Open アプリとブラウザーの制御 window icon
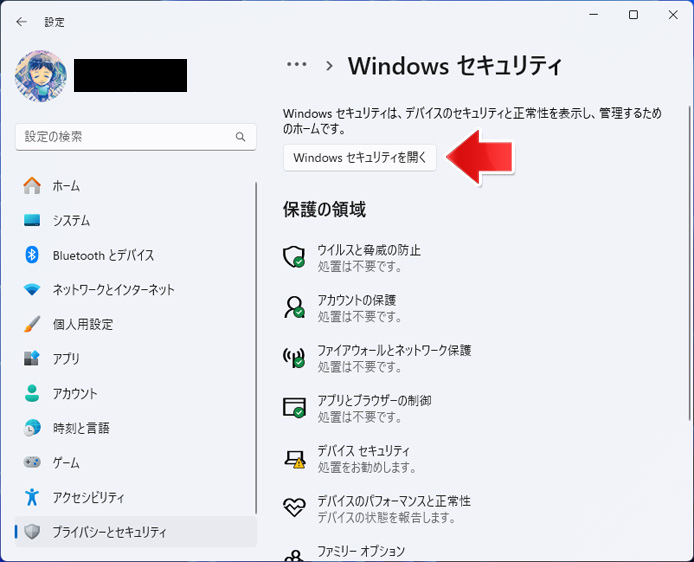This screenshot has height=562, width=694. [294, 407]
